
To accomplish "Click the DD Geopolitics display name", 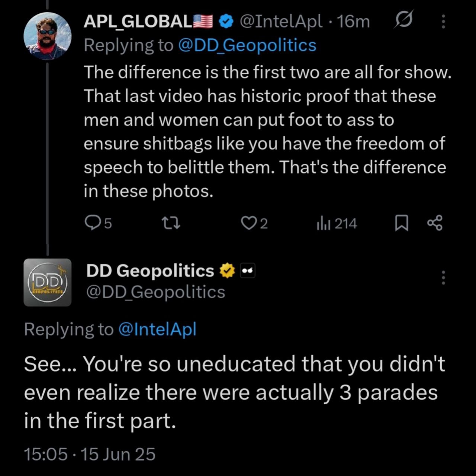I will click(x=150, y=271).
